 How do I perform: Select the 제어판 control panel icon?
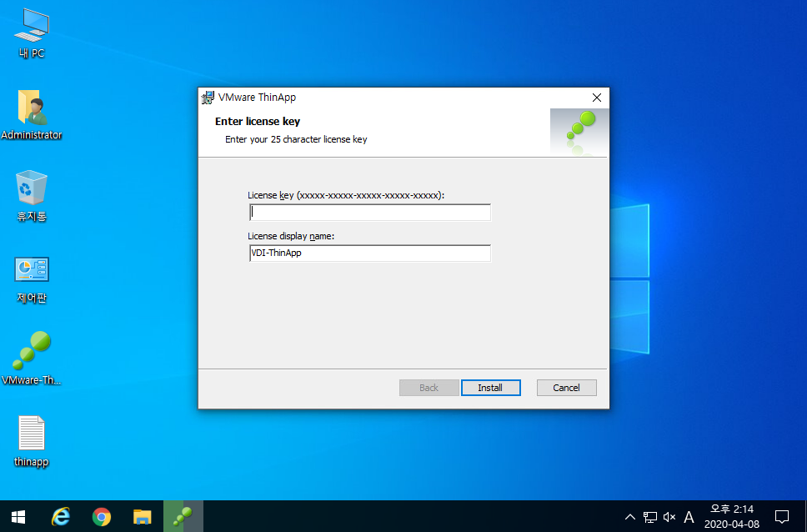coord(32,279)
